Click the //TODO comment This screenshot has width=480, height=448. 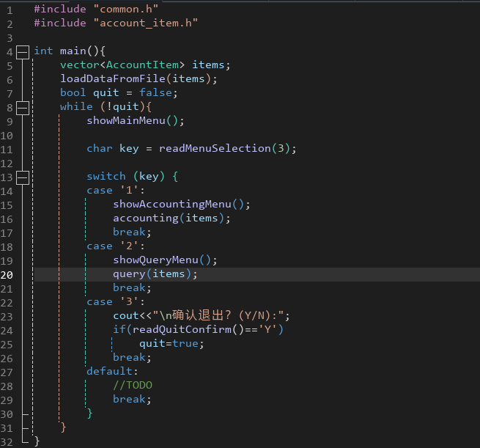(133, 385)
